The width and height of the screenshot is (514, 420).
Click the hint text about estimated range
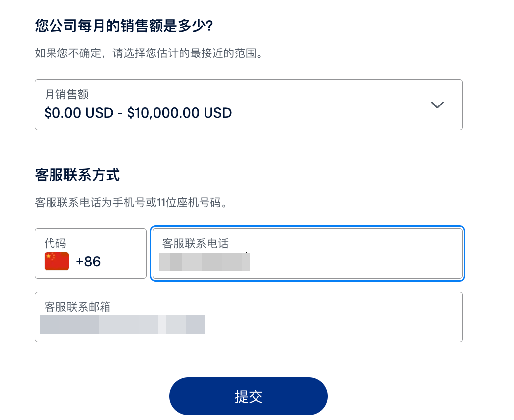coord(149,52)
